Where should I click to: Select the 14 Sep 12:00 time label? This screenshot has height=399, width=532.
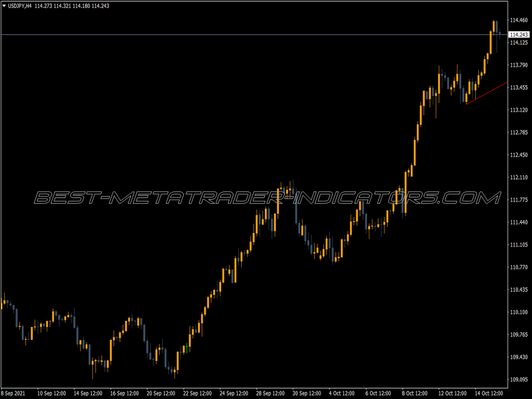tap(88, 393)
